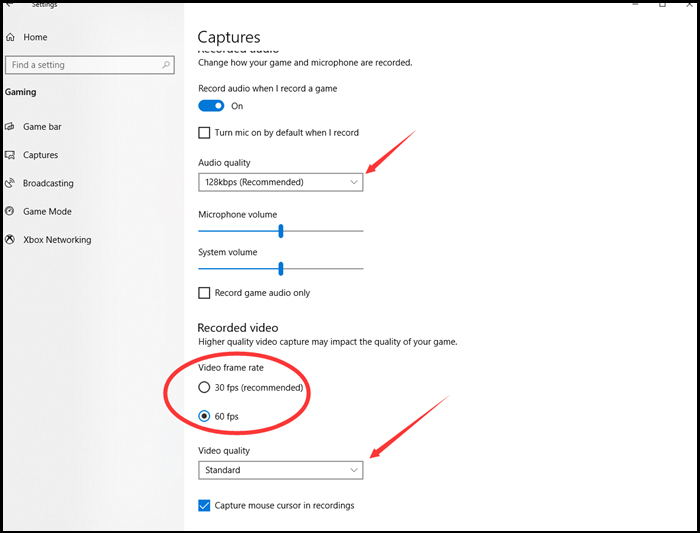Click the Microphone volume slider handle
This screenshot has width=700, height=533.
tap(281, 230)
